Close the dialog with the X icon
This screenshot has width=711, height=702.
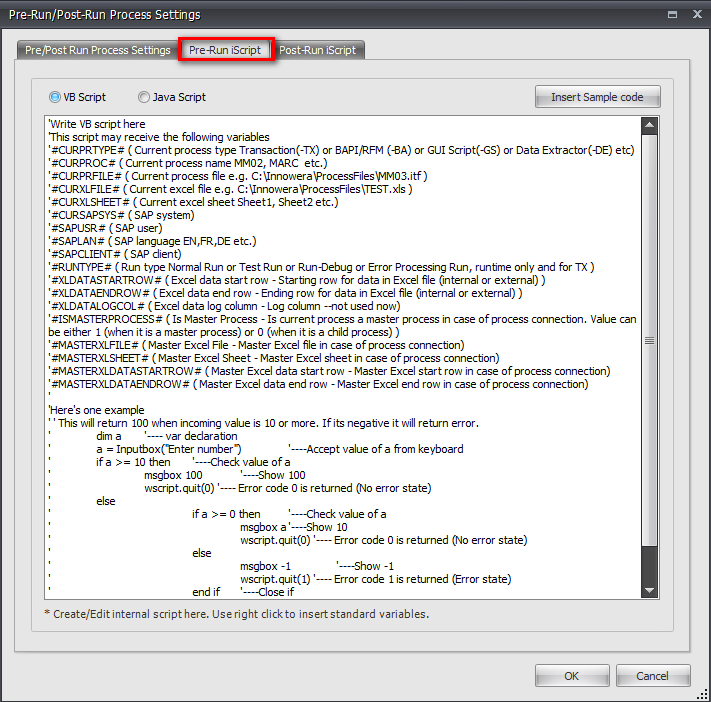tap(692, 14)
